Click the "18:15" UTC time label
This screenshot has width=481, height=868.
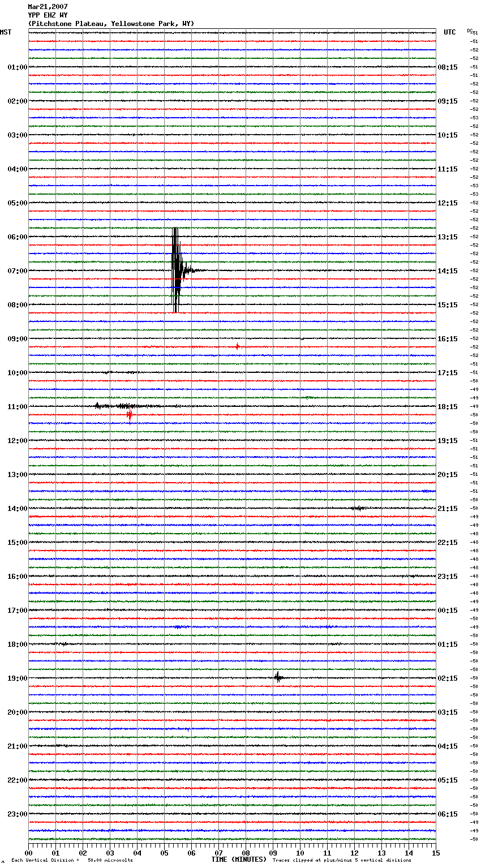tap(448, 407)
